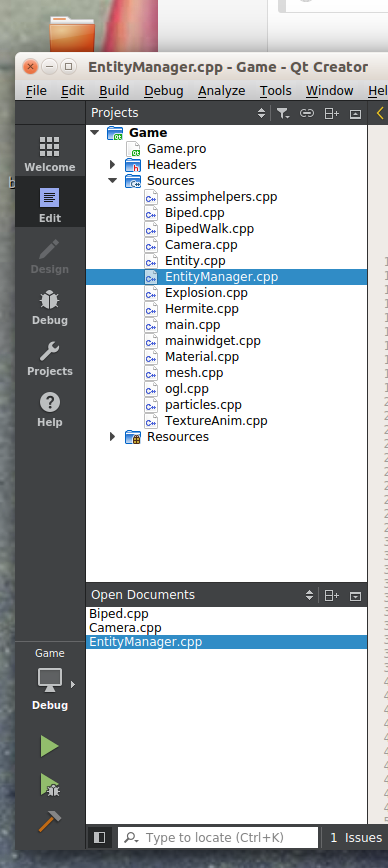Screen dimensions: 388x868
Task: Open the Window menu
Action: pyautogui.click(x=329, y=91)
